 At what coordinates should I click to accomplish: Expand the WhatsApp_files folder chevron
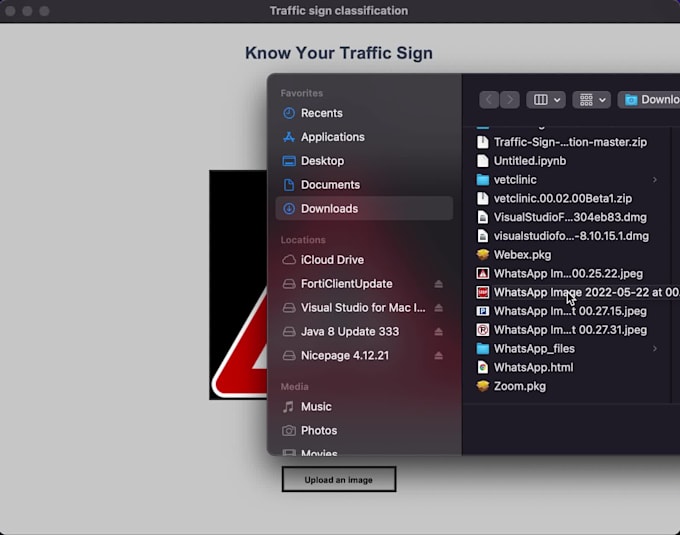tap(655, 349)
